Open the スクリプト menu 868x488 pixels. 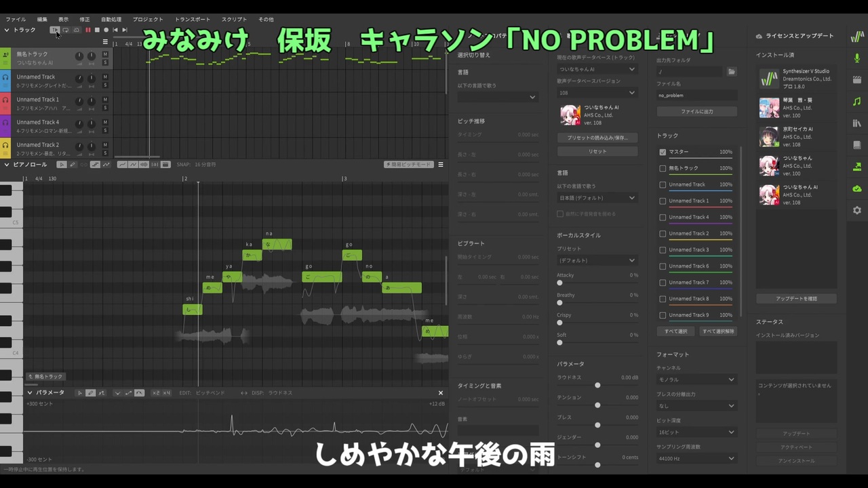[x=234, y=20]
